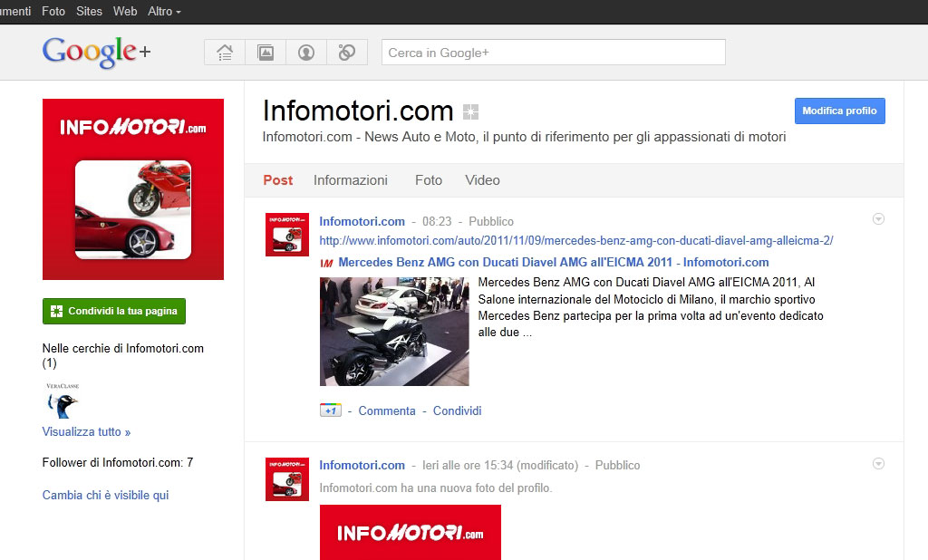Open the Mercedes Ducati Diavel post thumbnail
Screen dimensions: 928x560
pos(394,332)
